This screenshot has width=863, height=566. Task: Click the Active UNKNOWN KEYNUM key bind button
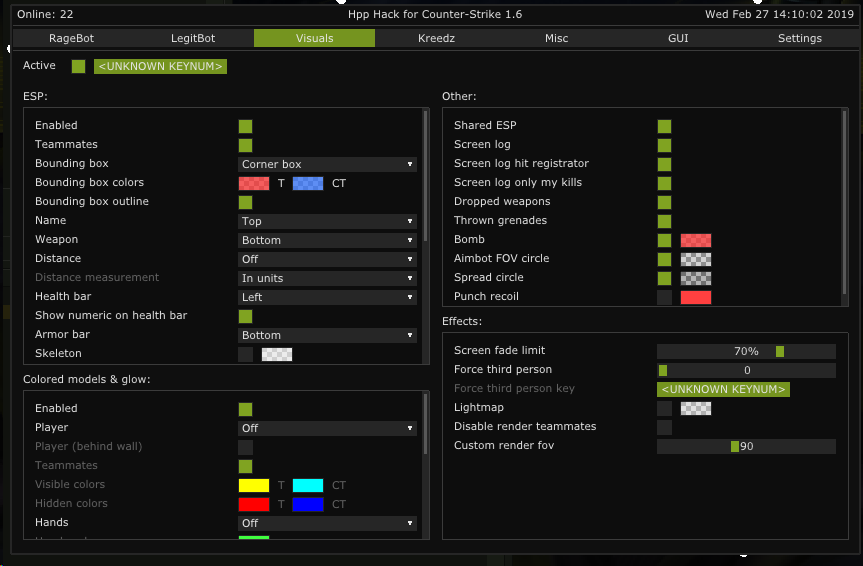tap(160, 66)
